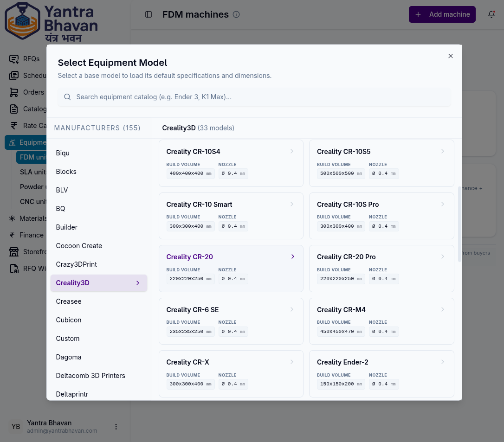
Task: Select the Dagoma manufacturer entry
Action: [69, 357]
